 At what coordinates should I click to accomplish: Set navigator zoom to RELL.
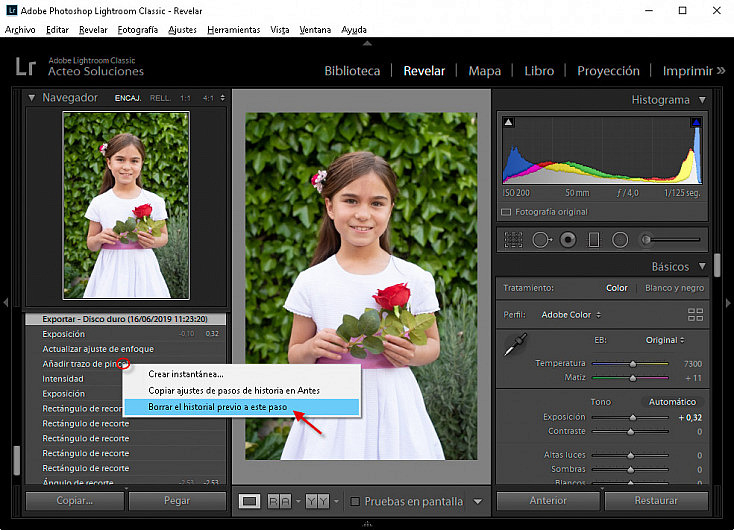coord(160,98)
